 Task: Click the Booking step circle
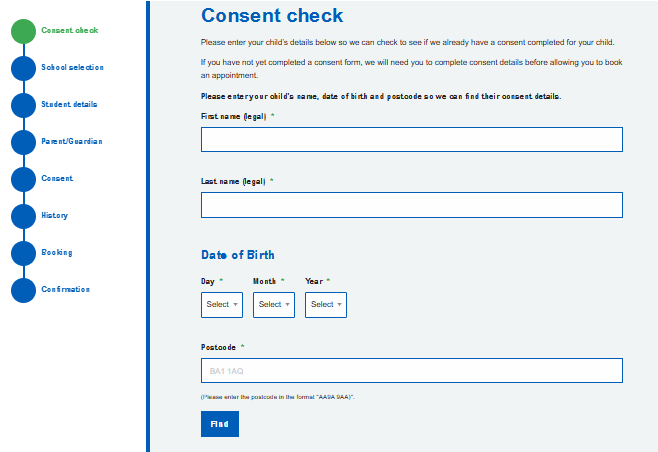(x=23, y=253)
